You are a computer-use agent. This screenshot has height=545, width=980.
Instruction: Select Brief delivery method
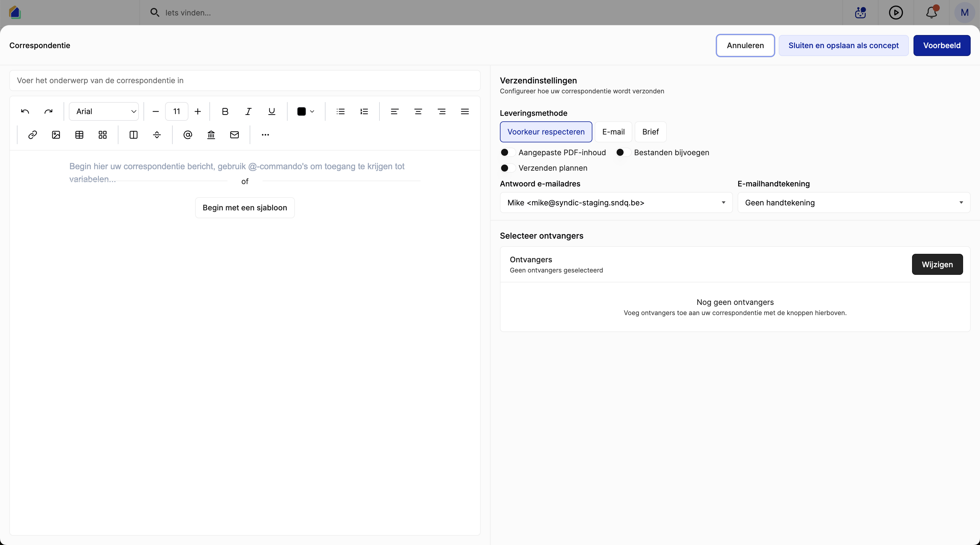pyautogui.click(x=650, y=132)
